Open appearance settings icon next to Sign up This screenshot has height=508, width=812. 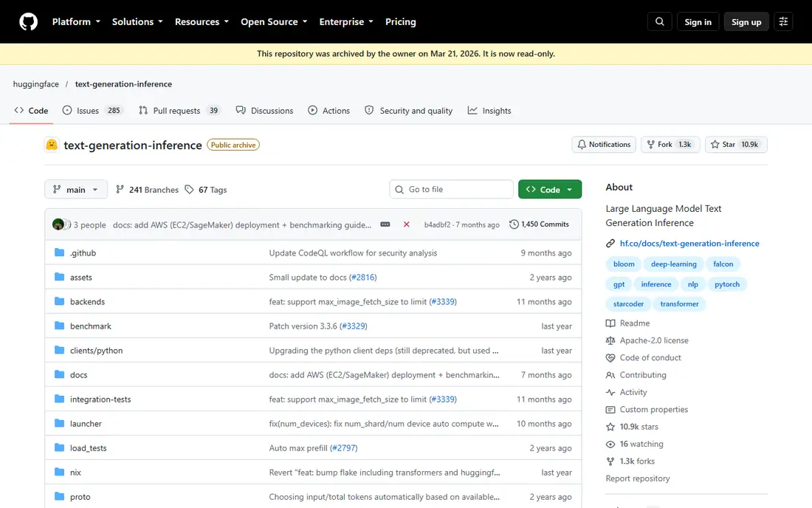click(x=783, y=21)
